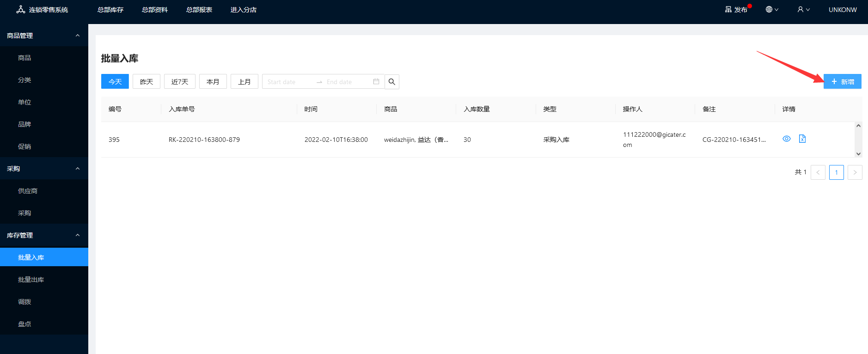Click operator 111222000@gicater.com cell
This screenshot has height=354, width=868.
[654, 140]
